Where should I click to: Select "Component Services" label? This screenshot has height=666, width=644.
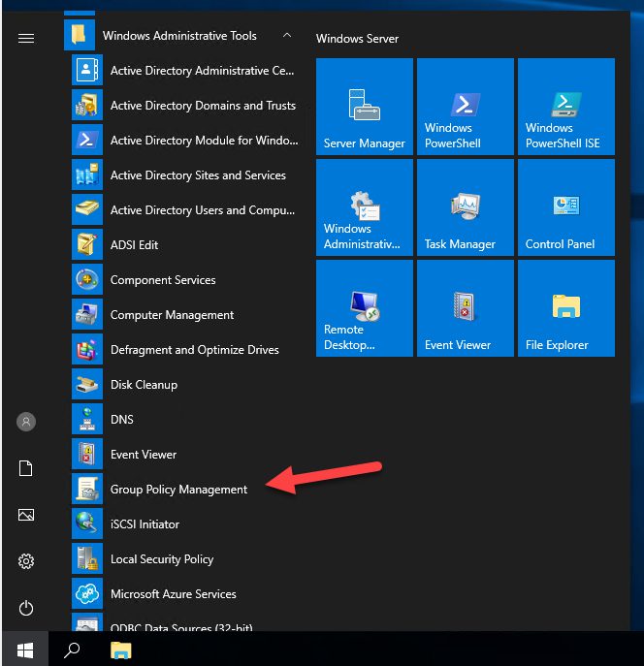coord(163,280)
